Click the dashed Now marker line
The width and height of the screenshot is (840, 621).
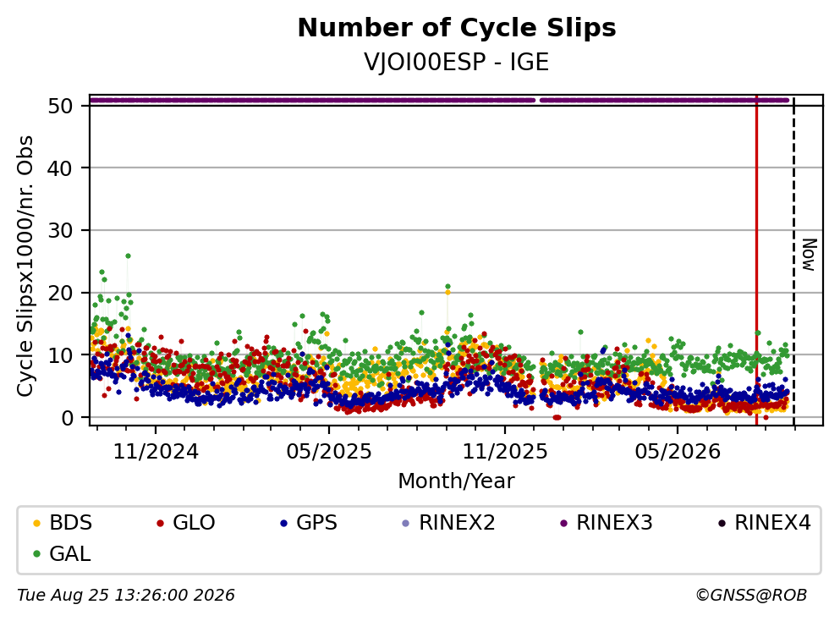tap(793, 260)
